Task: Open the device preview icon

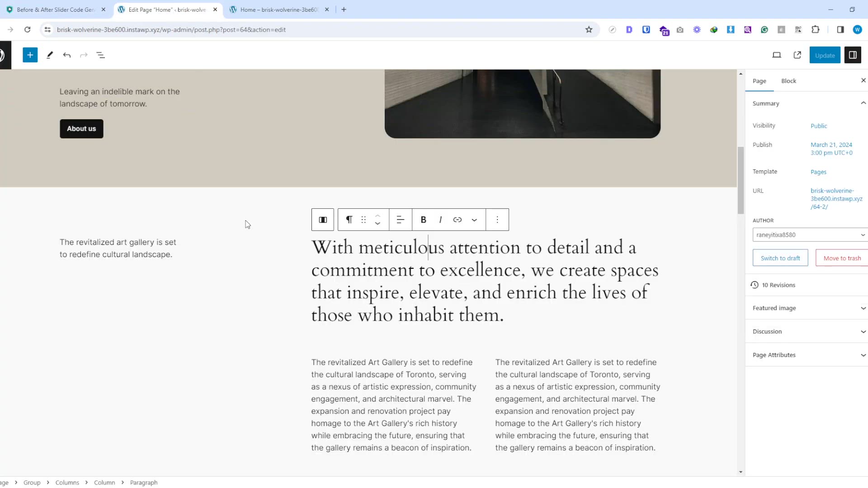Action: (x=777, y=55)
